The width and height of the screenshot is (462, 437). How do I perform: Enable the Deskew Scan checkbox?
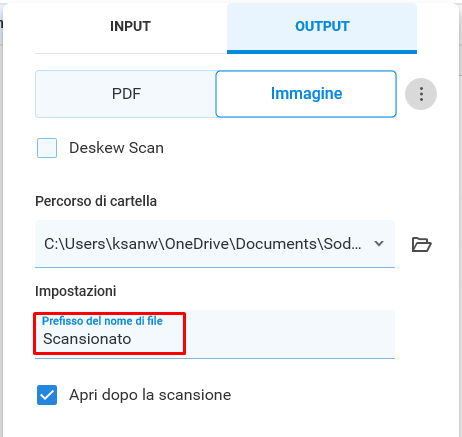click(x=47, y=148)
